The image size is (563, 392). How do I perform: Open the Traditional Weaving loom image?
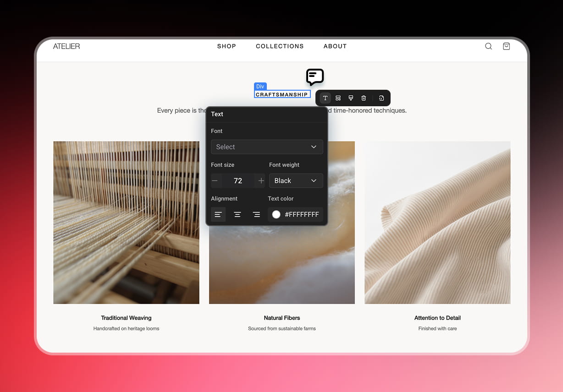126,223
